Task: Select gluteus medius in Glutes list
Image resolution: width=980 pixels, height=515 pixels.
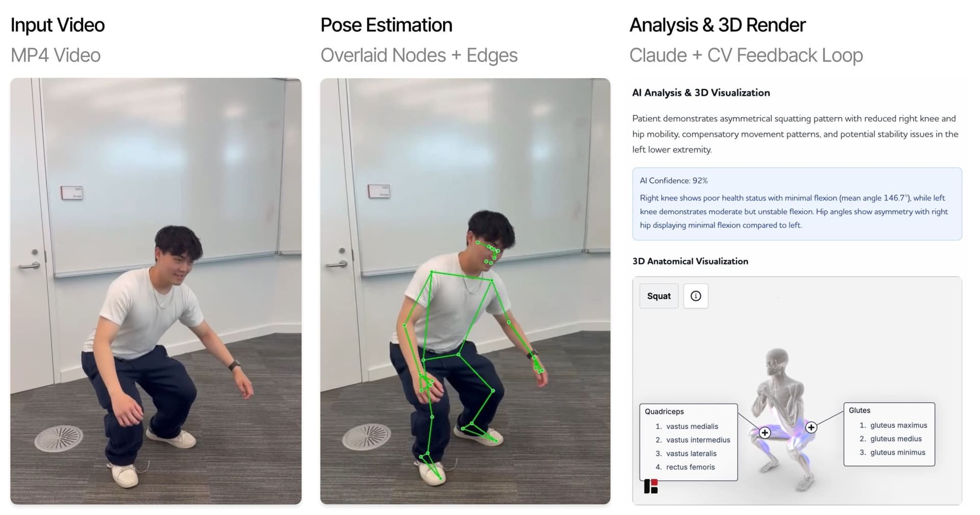Action: pos(896,439)
